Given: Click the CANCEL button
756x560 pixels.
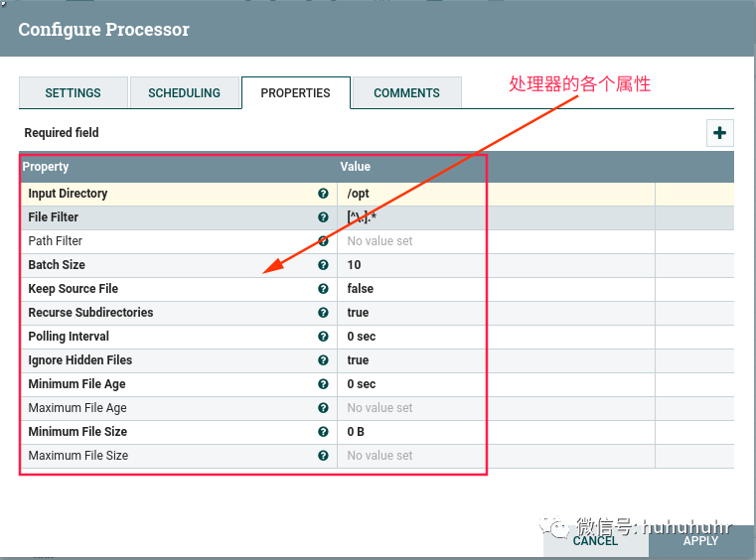Looking at the screenshot, I should (595, 541).
